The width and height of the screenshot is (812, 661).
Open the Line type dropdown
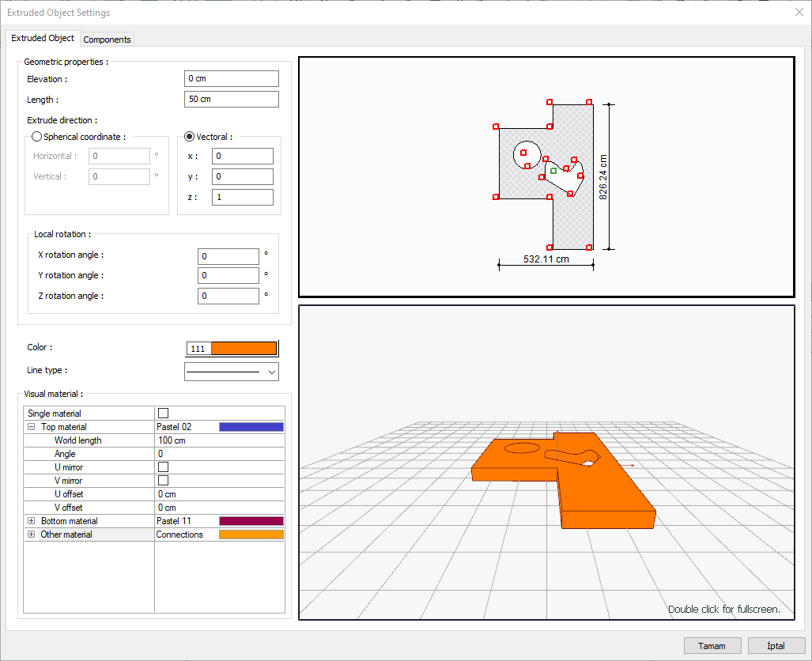[x=272, y=371]
